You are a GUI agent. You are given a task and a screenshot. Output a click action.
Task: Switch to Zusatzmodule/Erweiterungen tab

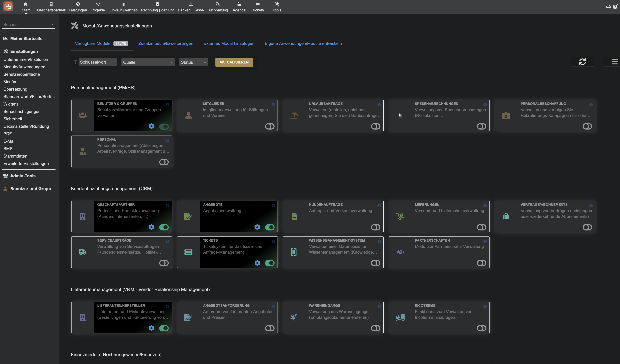pos(166,43)
